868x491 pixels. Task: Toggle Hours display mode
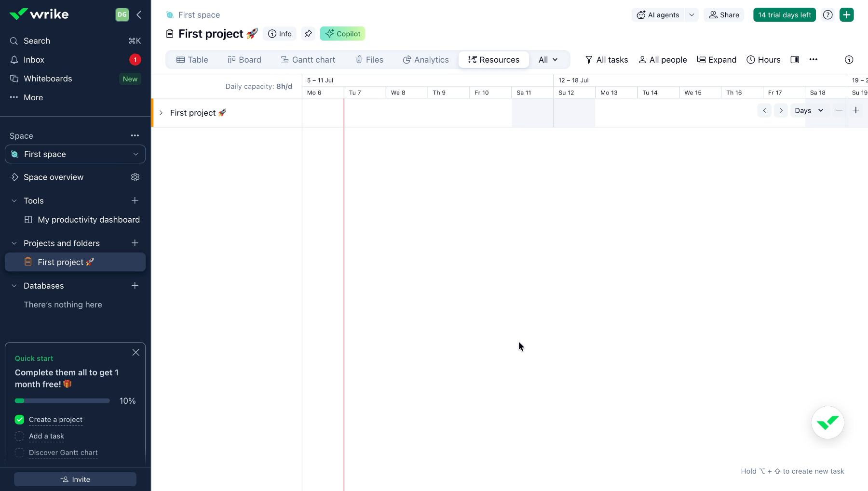click(763, 60)
